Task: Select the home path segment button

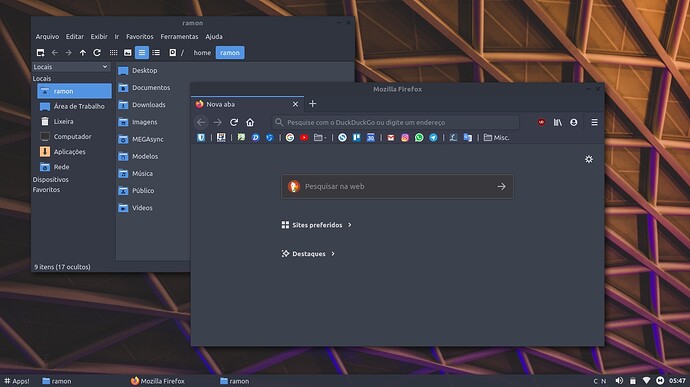Action: tap(202, 53)
